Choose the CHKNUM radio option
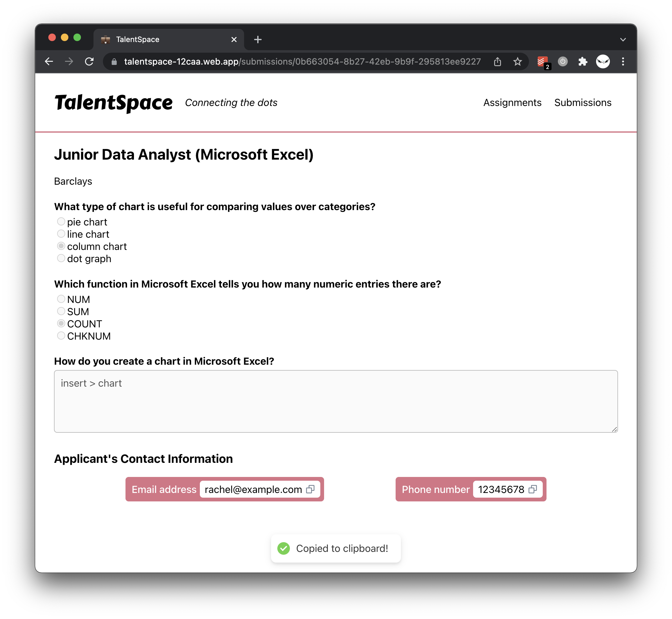 61,336
